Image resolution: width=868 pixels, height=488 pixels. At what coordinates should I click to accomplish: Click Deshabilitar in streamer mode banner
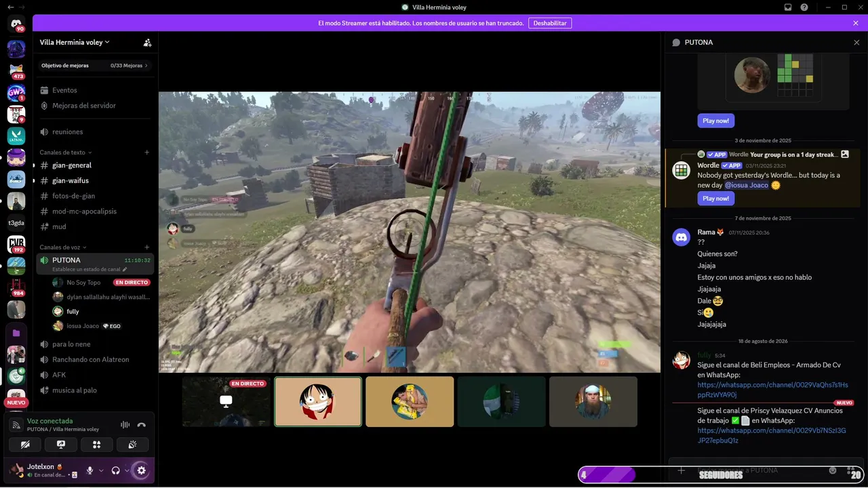[550, 23]
